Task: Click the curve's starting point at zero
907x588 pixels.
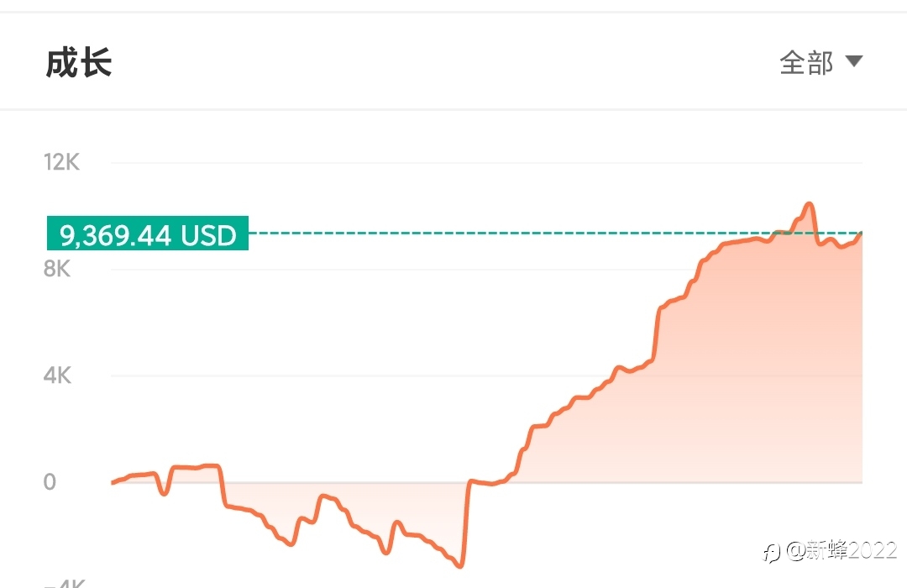Action: pyautogui.click(x=113, y=482)
